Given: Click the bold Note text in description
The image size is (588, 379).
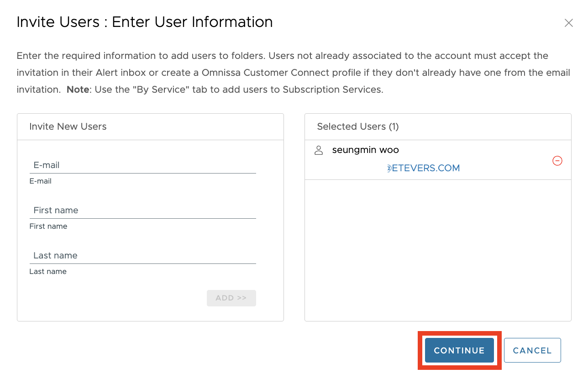Looking at the screenshot, I should (x=78, y=89).
